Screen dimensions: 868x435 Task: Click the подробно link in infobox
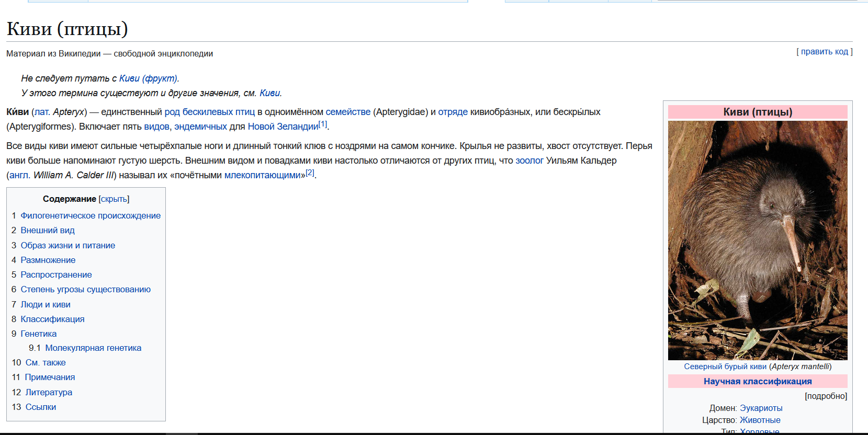click(826, 396)
